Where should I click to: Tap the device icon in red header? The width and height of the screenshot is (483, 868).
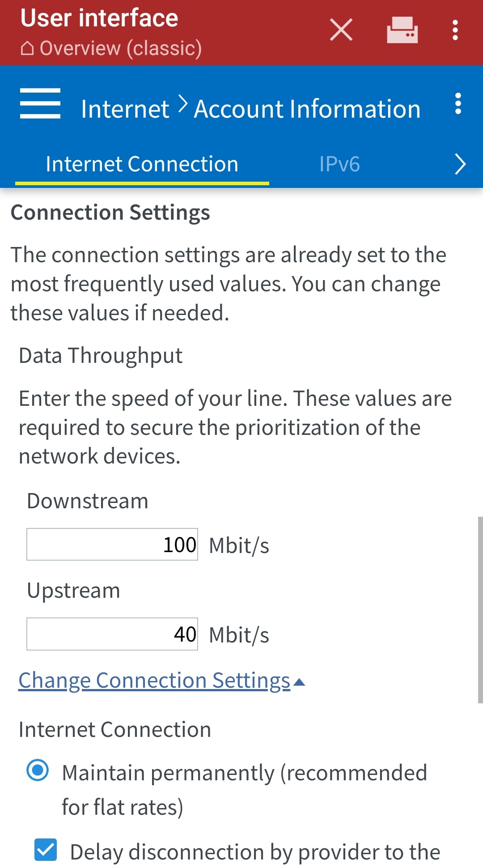(402, 30)
